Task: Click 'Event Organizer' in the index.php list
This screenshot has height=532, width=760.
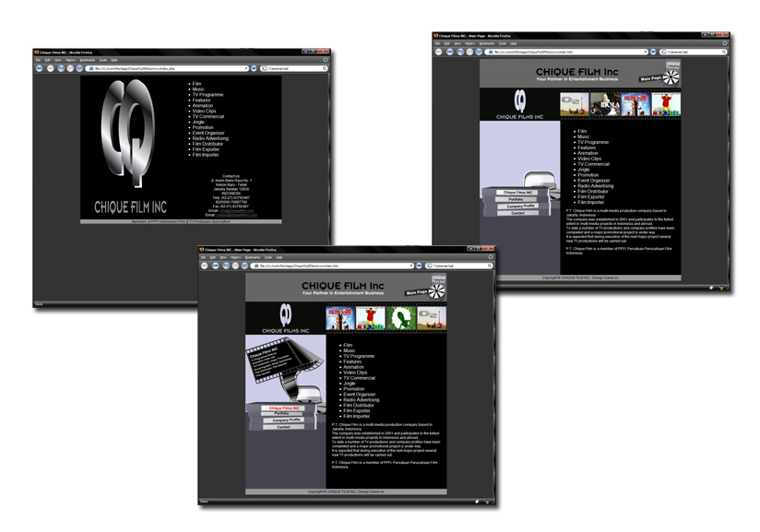Action: point(208,133)
